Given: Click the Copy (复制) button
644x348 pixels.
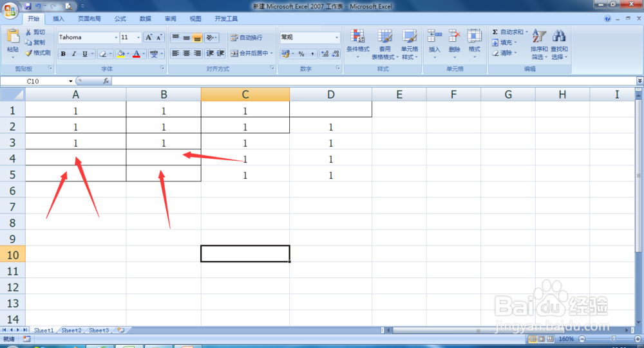Looking at the screenshot, I should pyautogui.click(x=35, y=42).
